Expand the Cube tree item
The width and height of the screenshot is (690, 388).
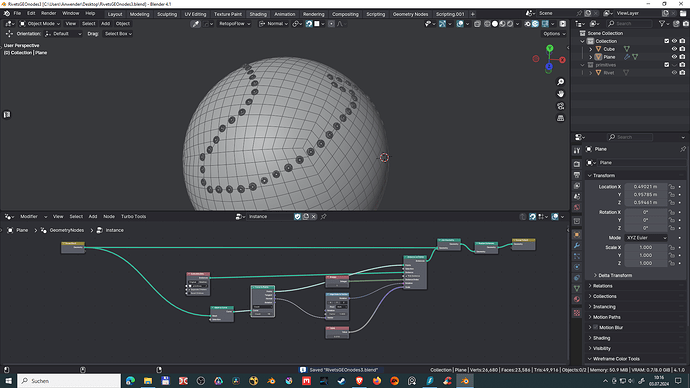[x=591, y=49]
